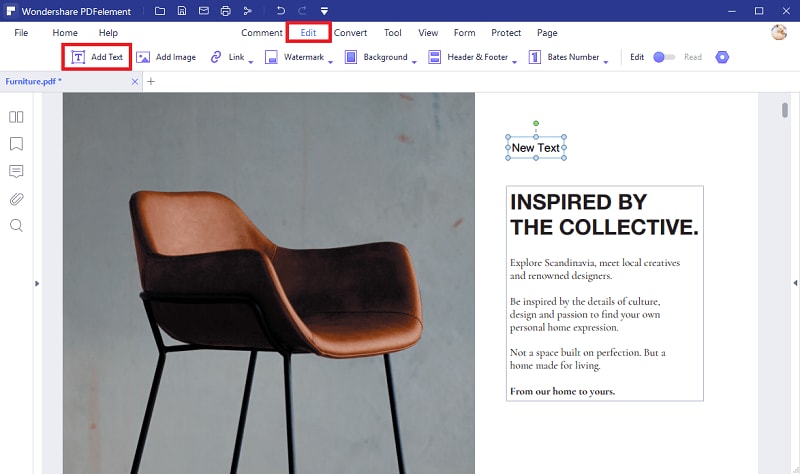Open the bookmarks panel icon
This screenshot has height=474, width=800.
(16, 144)
